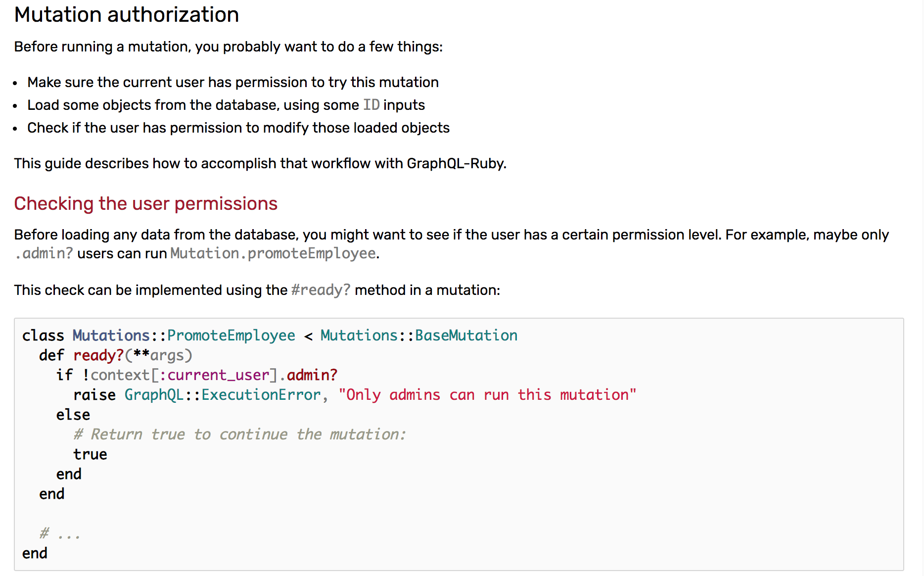Click the Return true comment line

(240, 434)
